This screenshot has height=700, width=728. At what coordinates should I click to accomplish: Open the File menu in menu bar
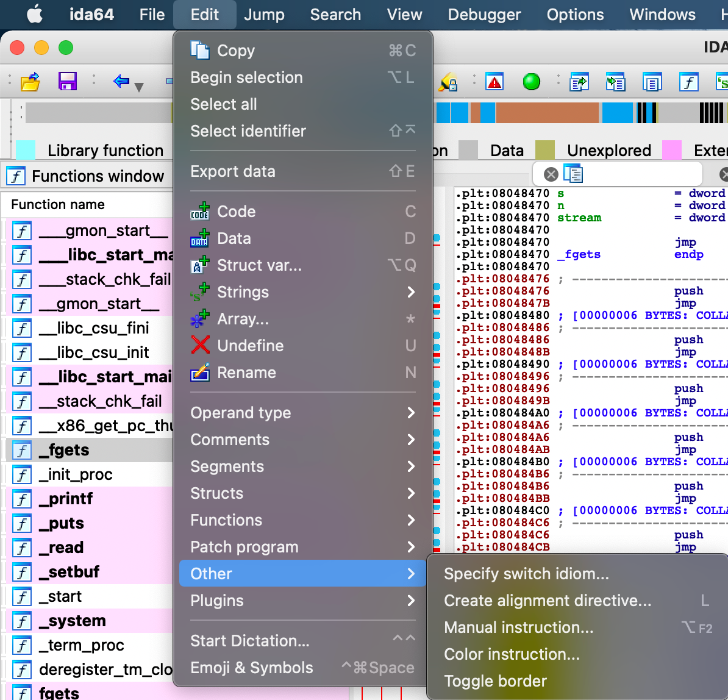(x=152, y=15)
